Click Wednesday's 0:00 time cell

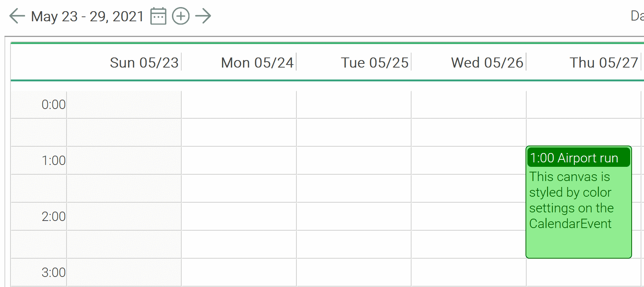[x=469, y=105]
